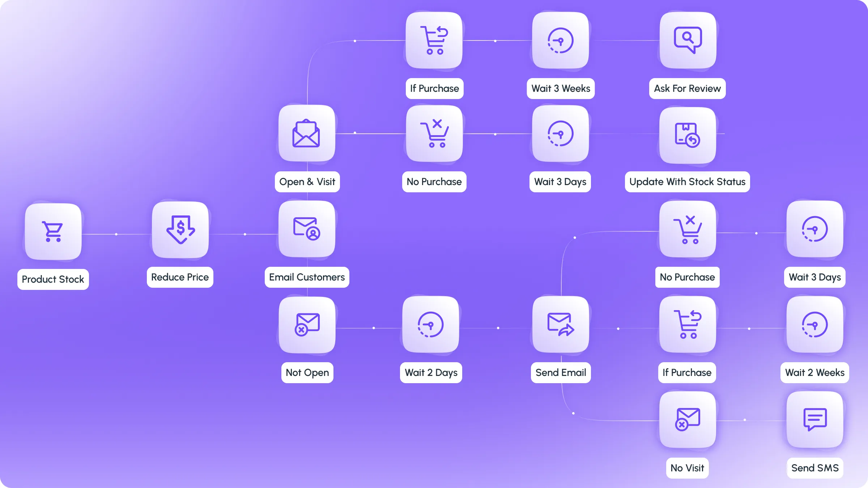
Task: Click the Wait 2 Weeks clock icon
Action: pyautogui.click(x=815, y=324)
